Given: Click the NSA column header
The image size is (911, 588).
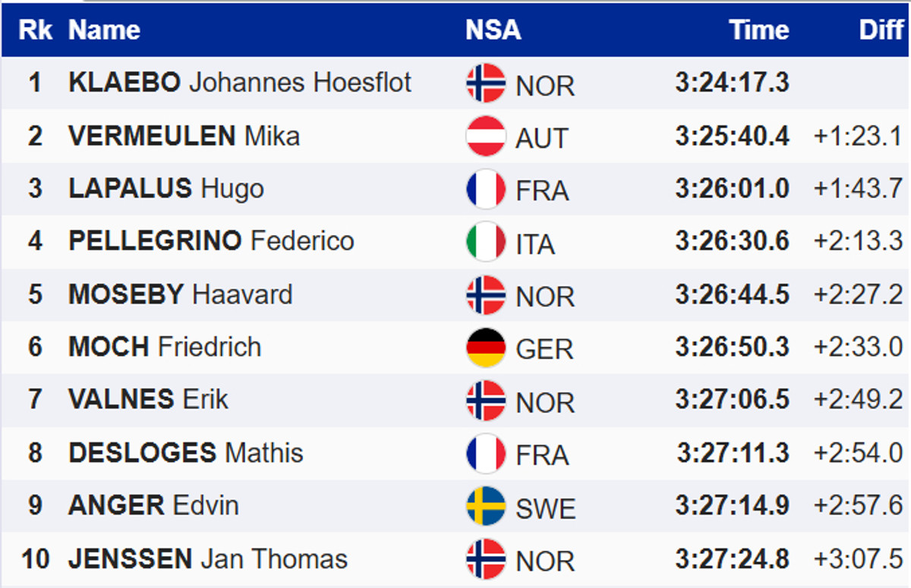Looking at the screenshot, I should (x=493, y=30).
